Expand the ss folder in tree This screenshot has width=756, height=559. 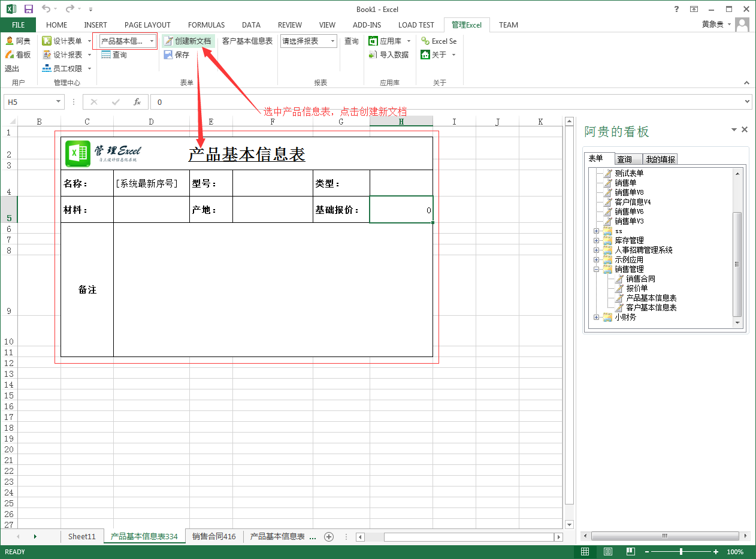point(597,231)
